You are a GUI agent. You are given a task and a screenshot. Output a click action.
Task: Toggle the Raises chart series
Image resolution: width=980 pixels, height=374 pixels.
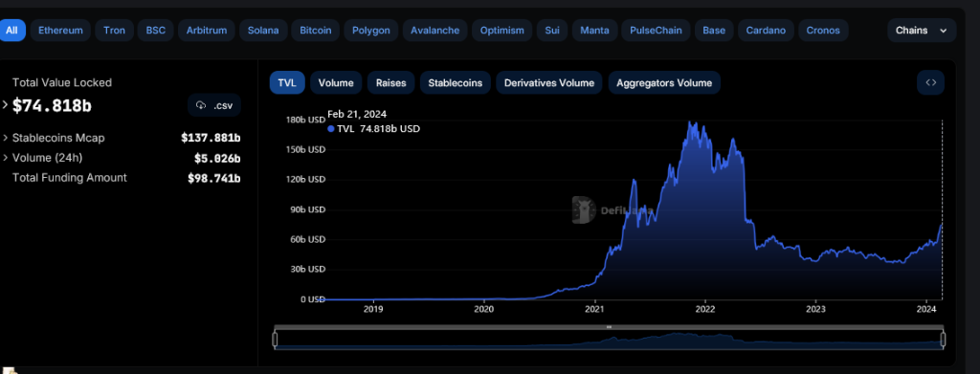coord(390,82)
